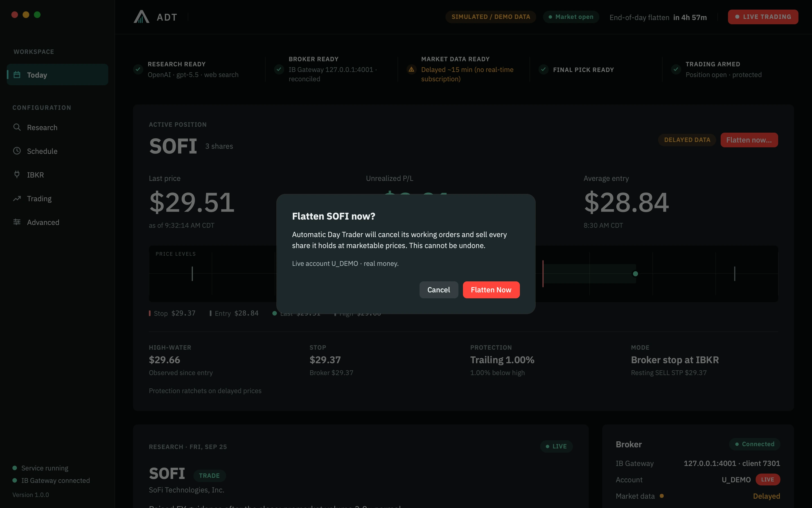
Task: Go to the Trading configuration page
Action: pyautogui.click(x=58, y=199)
